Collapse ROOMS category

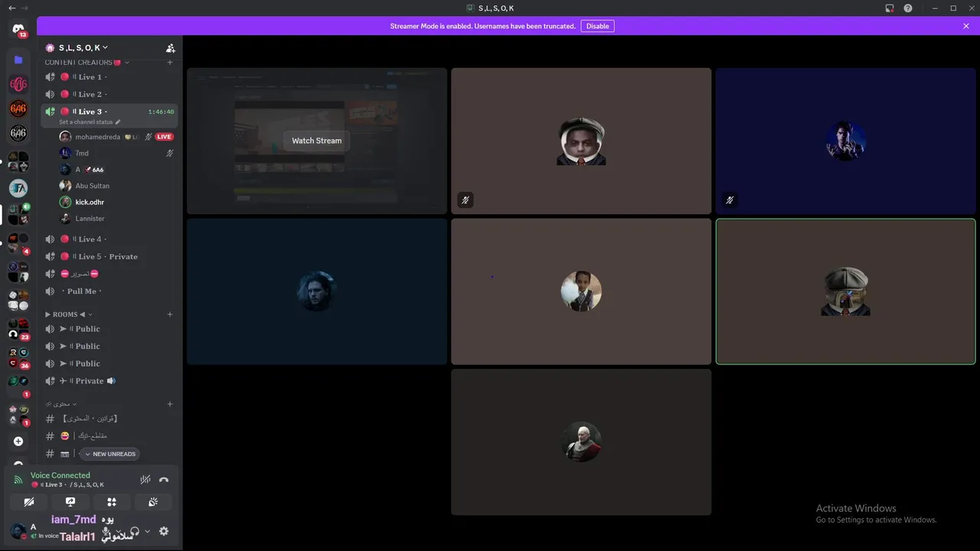pos(68,315)
